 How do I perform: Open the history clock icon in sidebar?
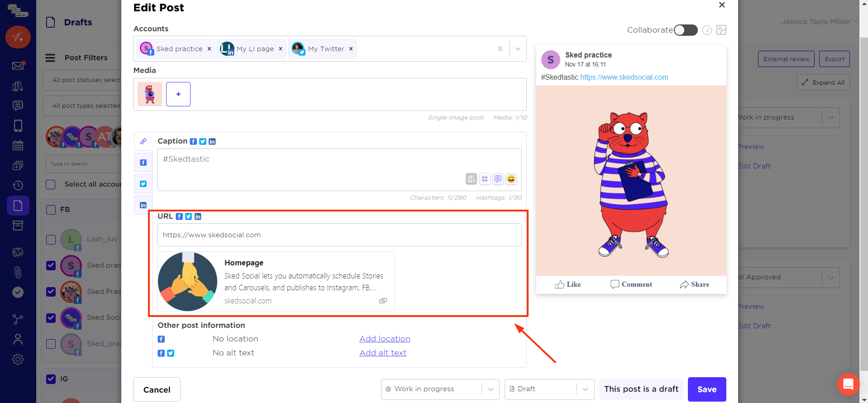click(18, 185)
